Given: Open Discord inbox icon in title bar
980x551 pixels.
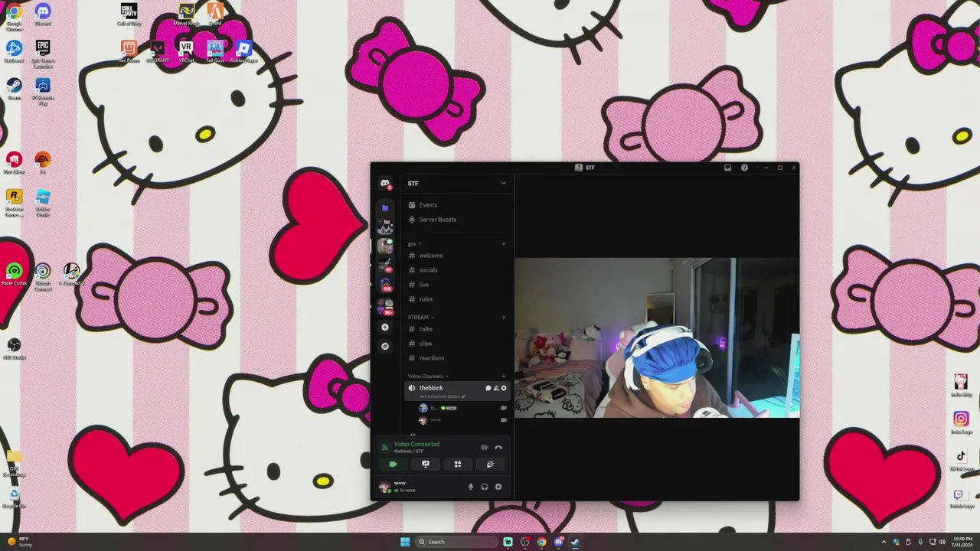Looking at the screenshot, I should pyautogui.click(x=727, y=168).
